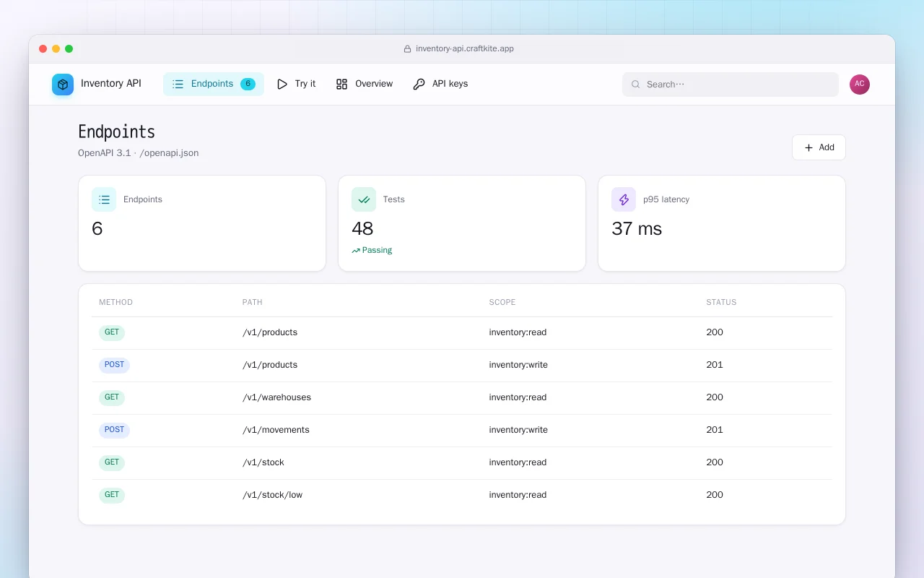Go to the Overview tab

365,84
